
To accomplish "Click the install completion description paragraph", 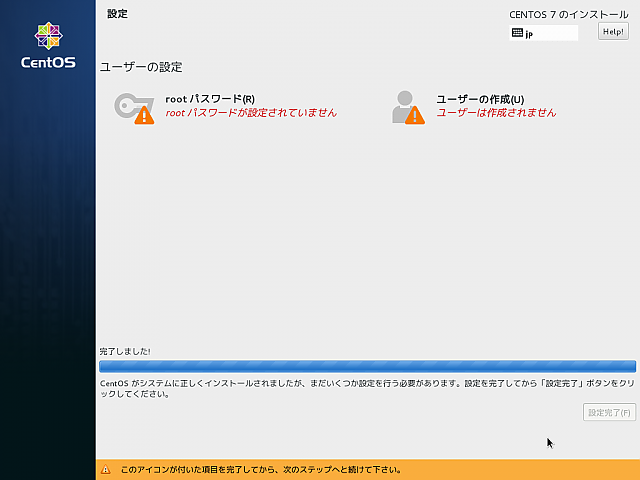I will click(367, 389).
